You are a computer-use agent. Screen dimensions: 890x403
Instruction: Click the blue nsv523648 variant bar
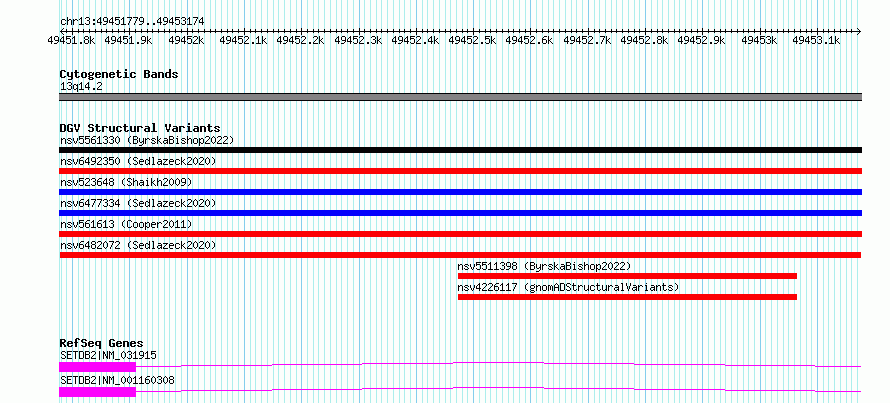click(x=460, y=192)
